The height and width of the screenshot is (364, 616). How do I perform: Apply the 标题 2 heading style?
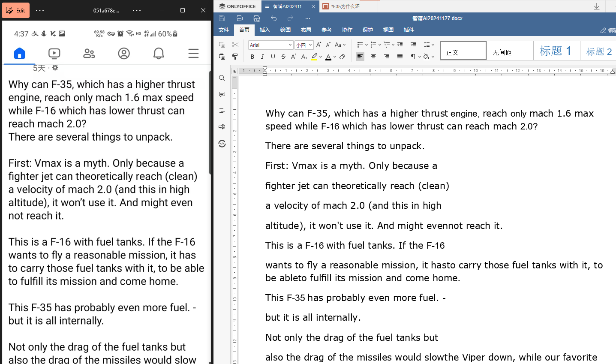click(599, 51)
